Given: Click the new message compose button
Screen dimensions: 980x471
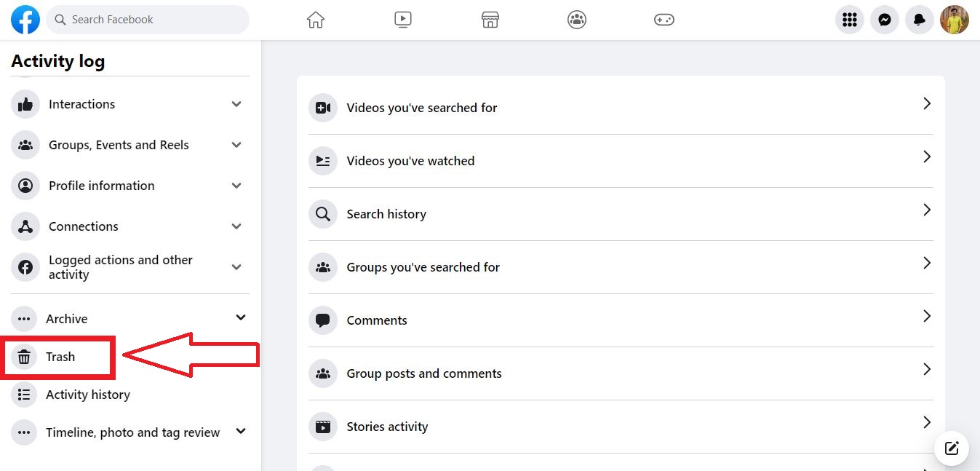Looking at the screenshot, I should [952, 448].
